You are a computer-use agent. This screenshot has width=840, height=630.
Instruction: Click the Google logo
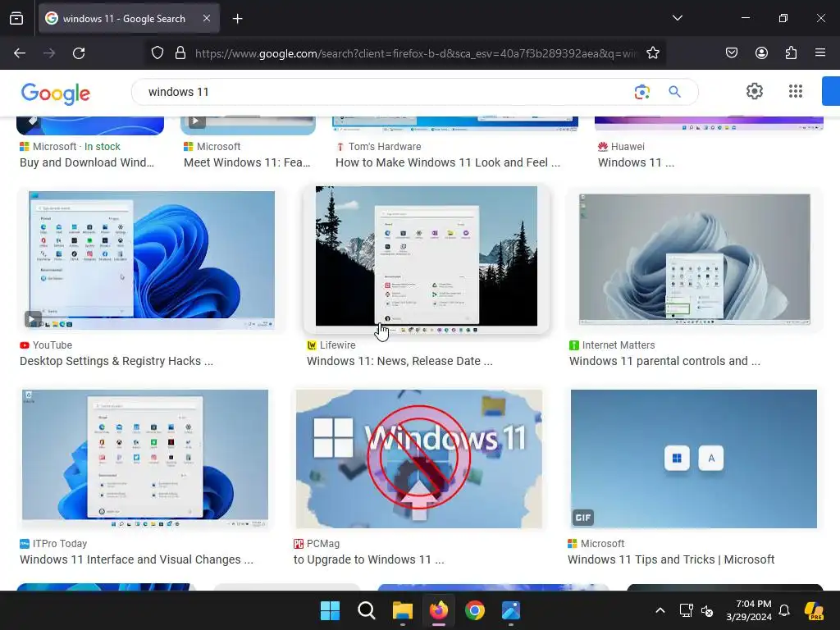[x=56, y=94]
